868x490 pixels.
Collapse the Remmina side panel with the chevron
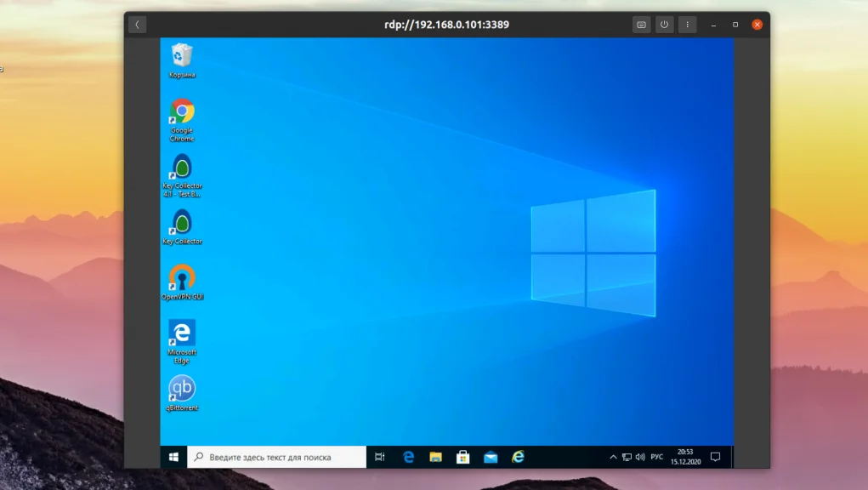(137, 24)
